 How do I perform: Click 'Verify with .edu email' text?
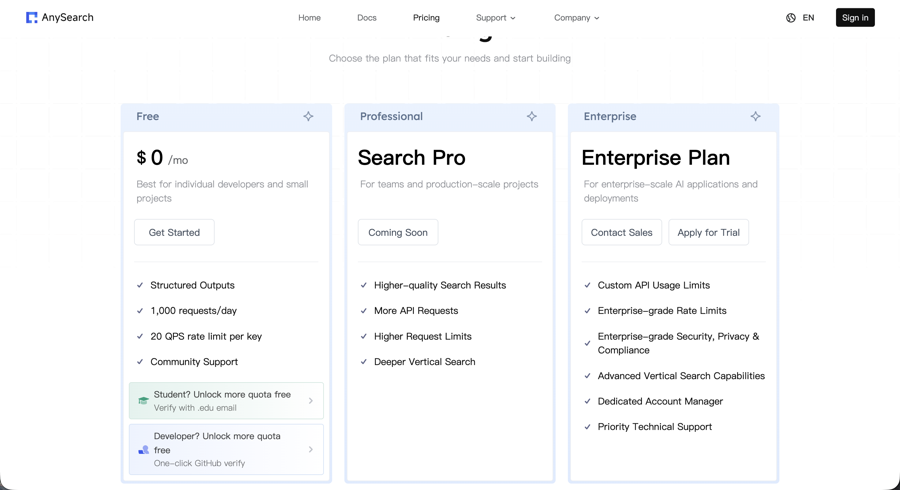(x=195, y=408)
